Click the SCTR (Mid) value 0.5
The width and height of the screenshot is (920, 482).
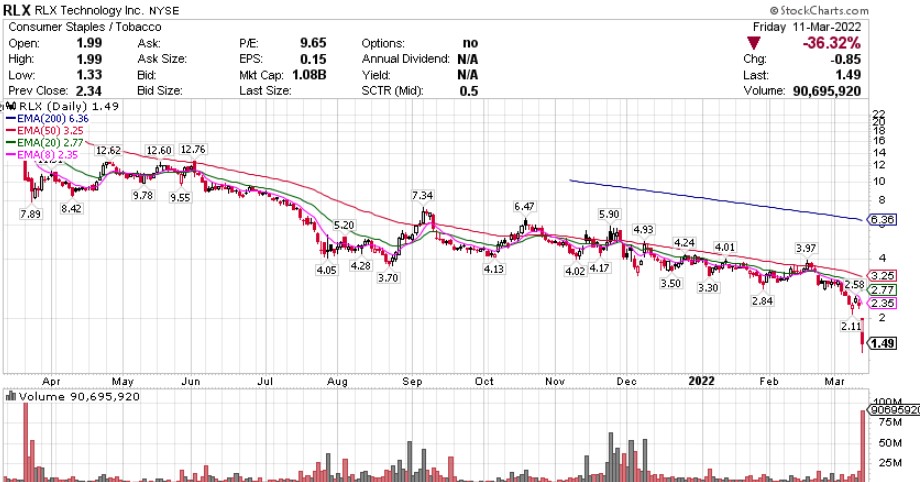tap(469, 91)
